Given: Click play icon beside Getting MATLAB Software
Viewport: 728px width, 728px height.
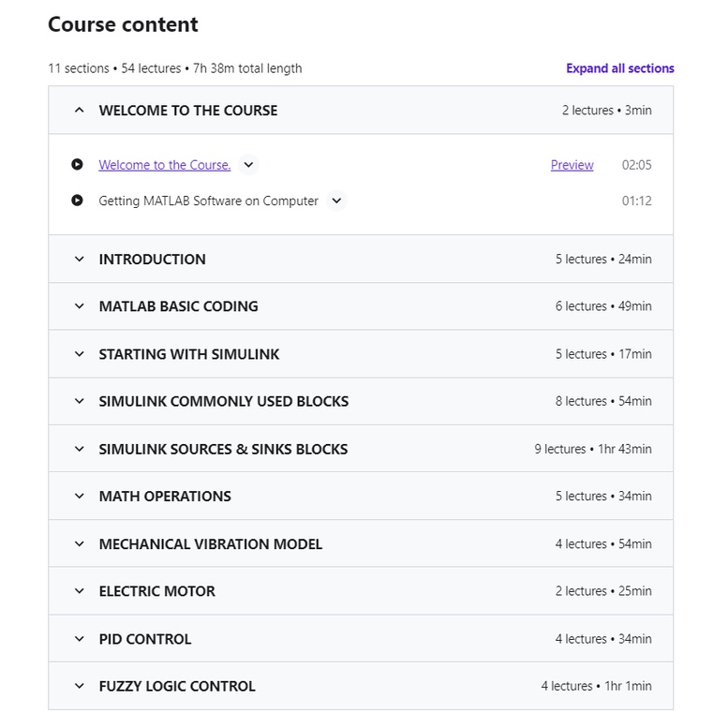Looking at the screenshot, I should point(77,201).
